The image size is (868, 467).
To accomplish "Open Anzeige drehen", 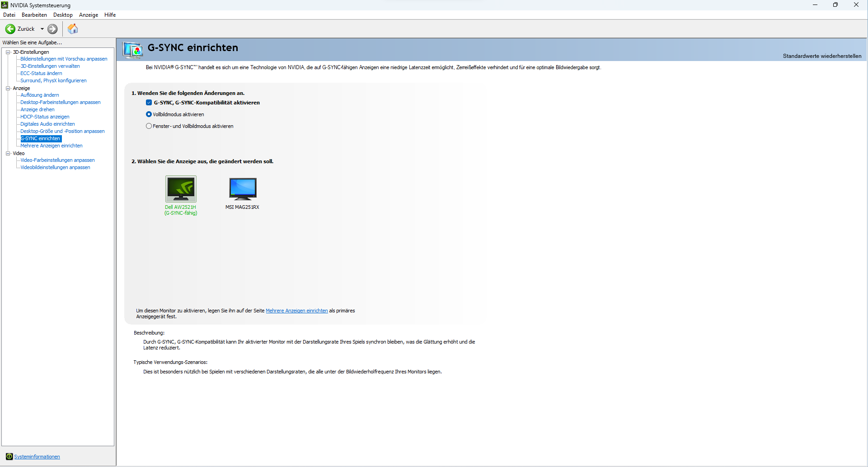I will pos(38,109).
